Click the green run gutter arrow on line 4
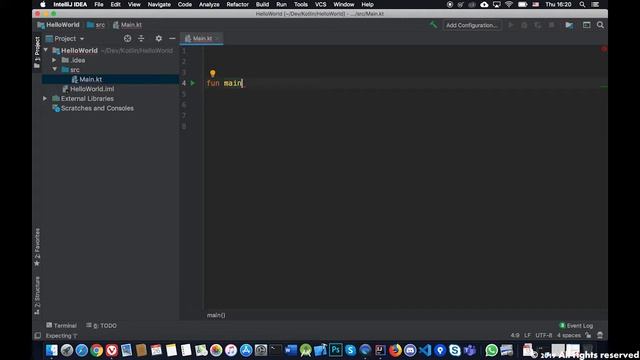The width and height of the screenshot is (640, 360). [x=193, y=83]
